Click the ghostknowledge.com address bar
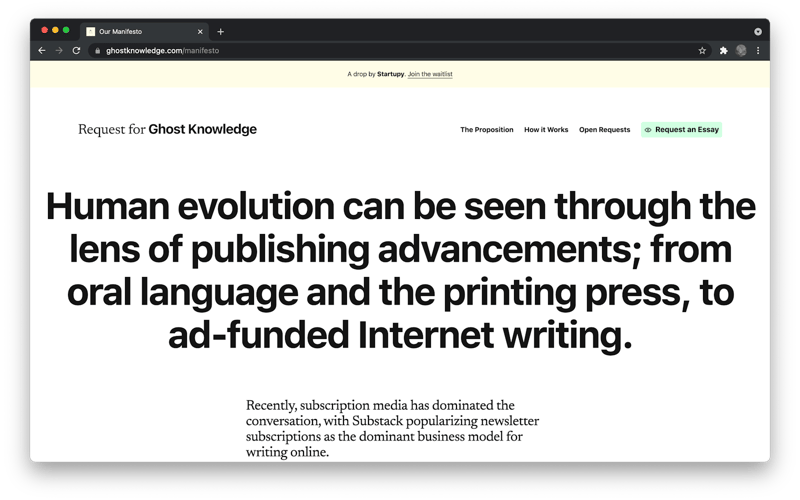This screenshot has width=800, height=500. tap(398, 51)
